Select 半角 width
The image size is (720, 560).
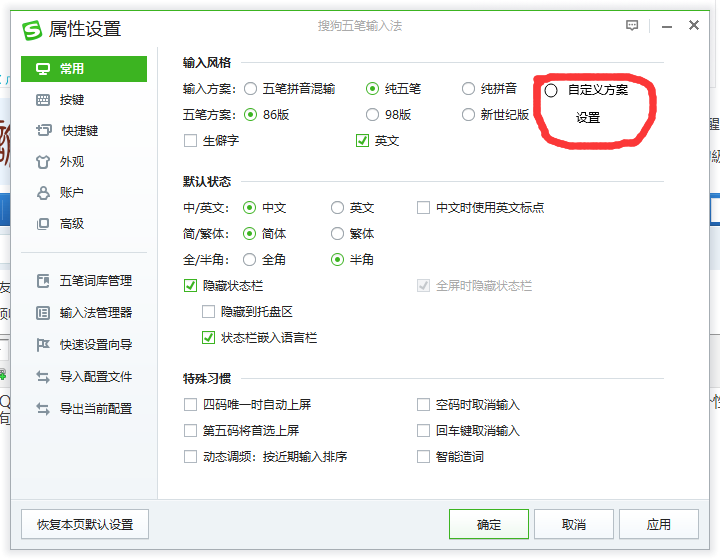point(337,260)
